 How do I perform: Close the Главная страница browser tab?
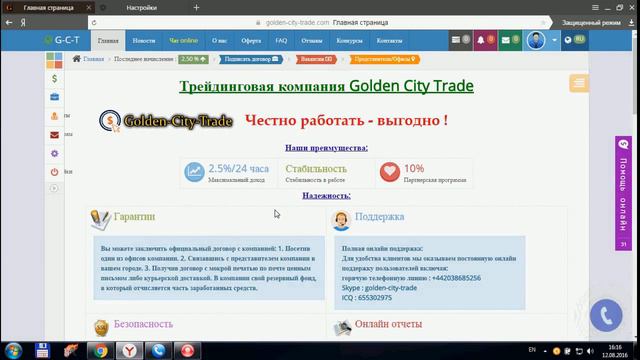click(89, 8)
